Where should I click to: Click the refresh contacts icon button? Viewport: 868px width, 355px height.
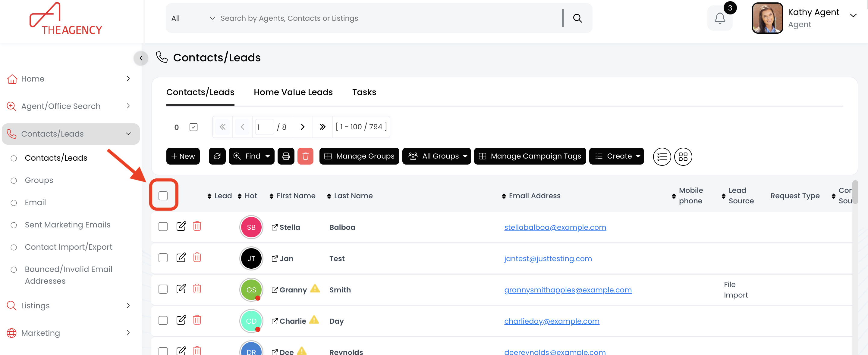click(x=217, y=156)
